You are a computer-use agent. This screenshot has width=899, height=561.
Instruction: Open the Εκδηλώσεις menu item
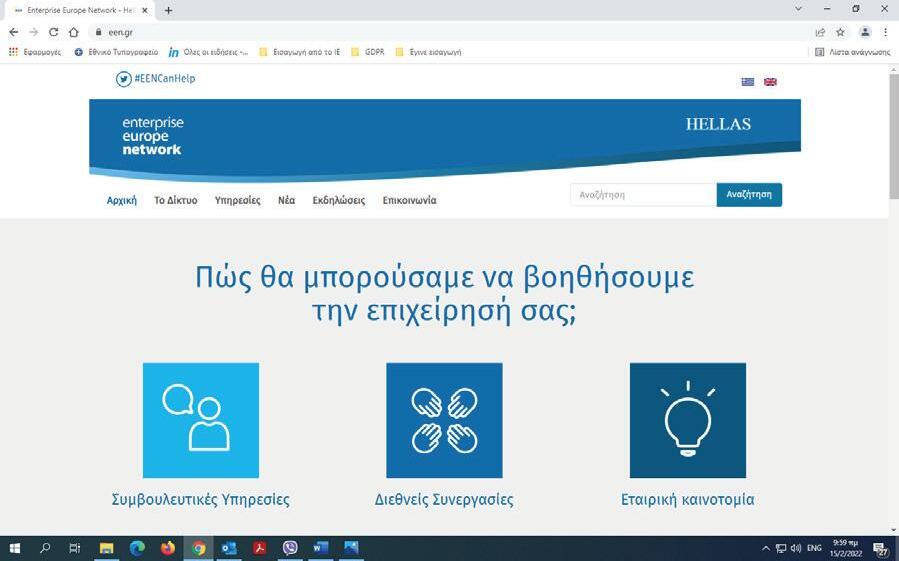(x=338, y=200)
